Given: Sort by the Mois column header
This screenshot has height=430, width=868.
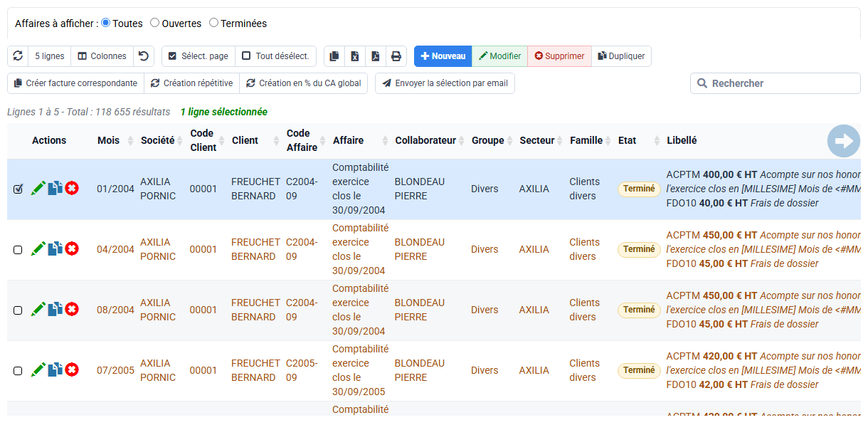Looking at the screenshot, I should (x=115, y=141).
